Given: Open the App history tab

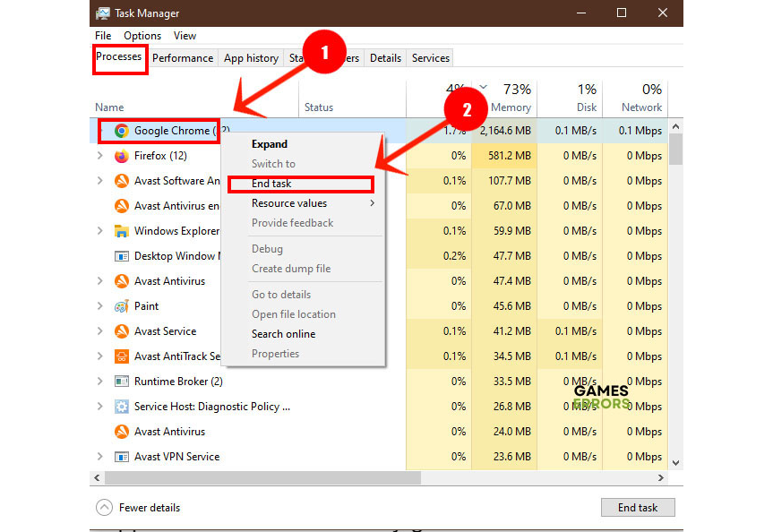Looking at the screenshot, I should 251,58.
